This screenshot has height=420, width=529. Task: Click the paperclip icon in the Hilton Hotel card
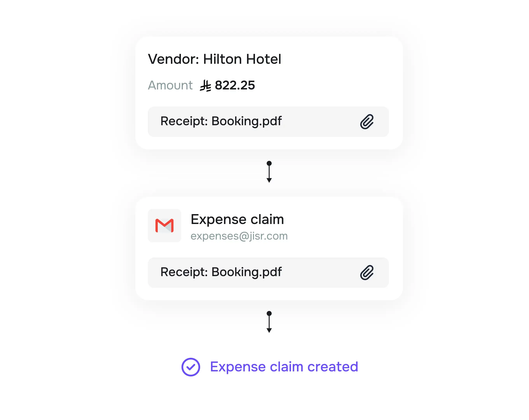(x=367, y=122)
